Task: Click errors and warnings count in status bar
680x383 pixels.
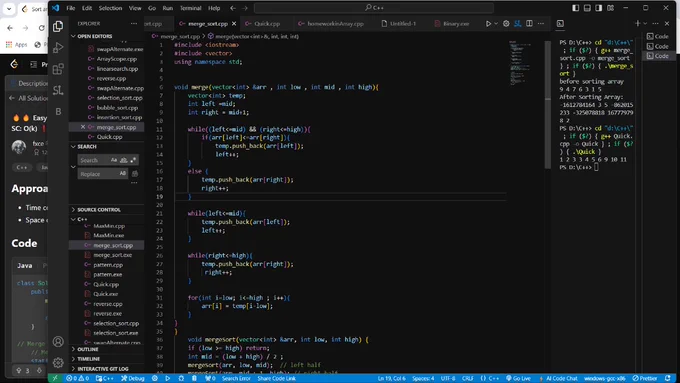Action: click(x=78, y=378)
